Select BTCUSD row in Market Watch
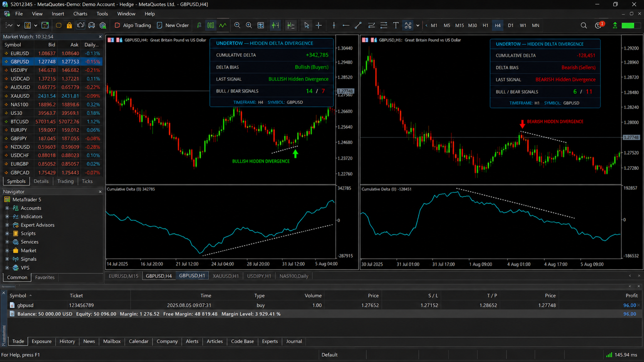 pos(52,122)
